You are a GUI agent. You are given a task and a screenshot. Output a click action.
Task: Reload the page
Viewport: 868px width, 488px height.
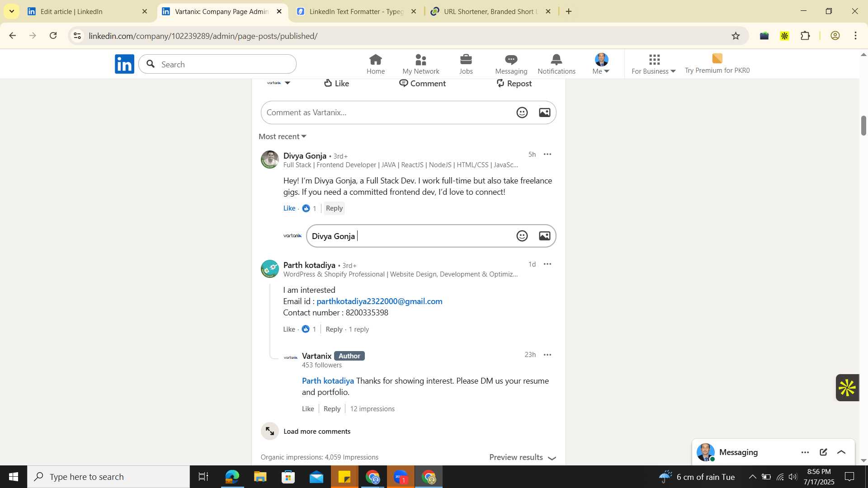click(x=53, y=36)
